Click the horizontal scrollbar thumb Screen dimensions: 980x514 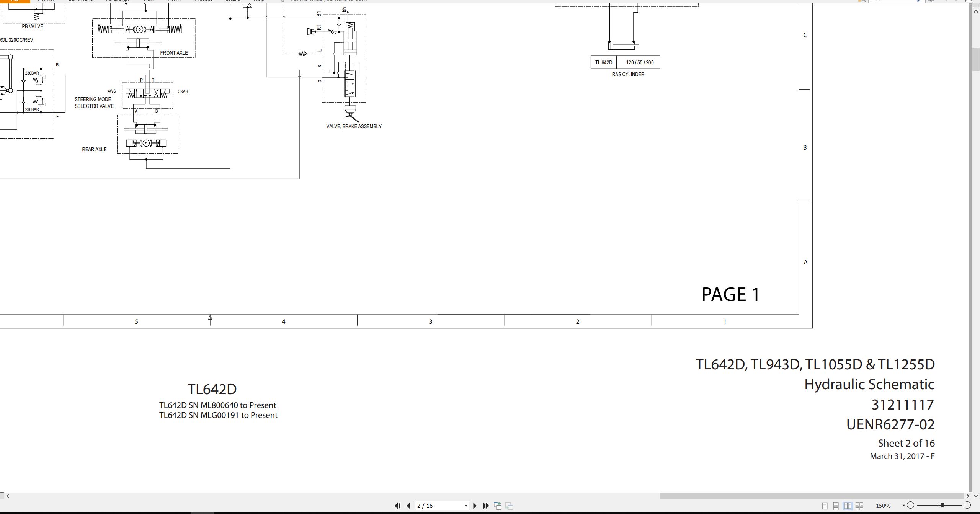(811, 496)
